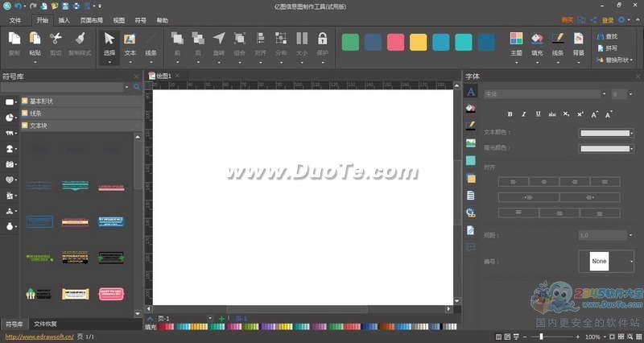This screenshot has width=644, height=343.
Task: Click the 拼写 (Spelling) button
Action: pyautogui.click(x=608, y=48)
